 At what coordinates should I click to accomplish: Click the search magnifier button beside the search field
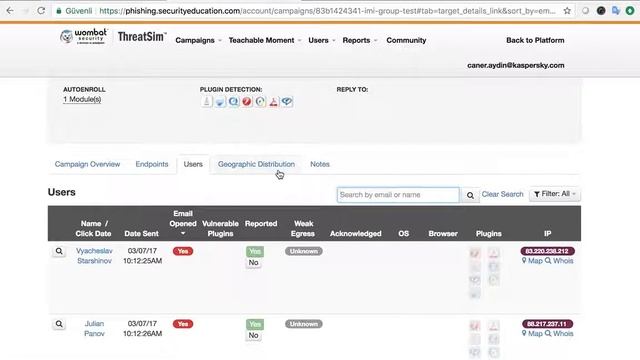tap(470, 195)
